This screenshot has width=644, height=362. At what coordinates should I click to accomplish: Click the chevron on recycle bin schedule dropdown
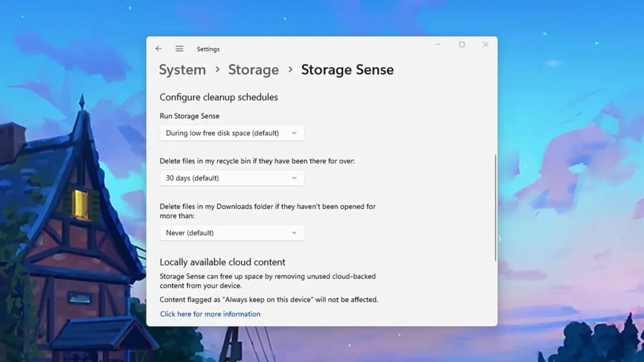tap(294, 178)
